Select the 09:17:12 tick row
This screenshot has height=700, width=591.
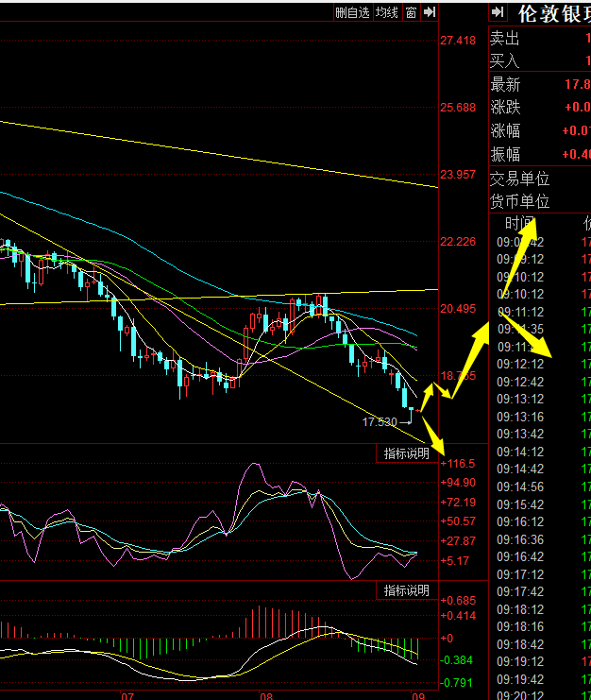click(x=540, y=575)
